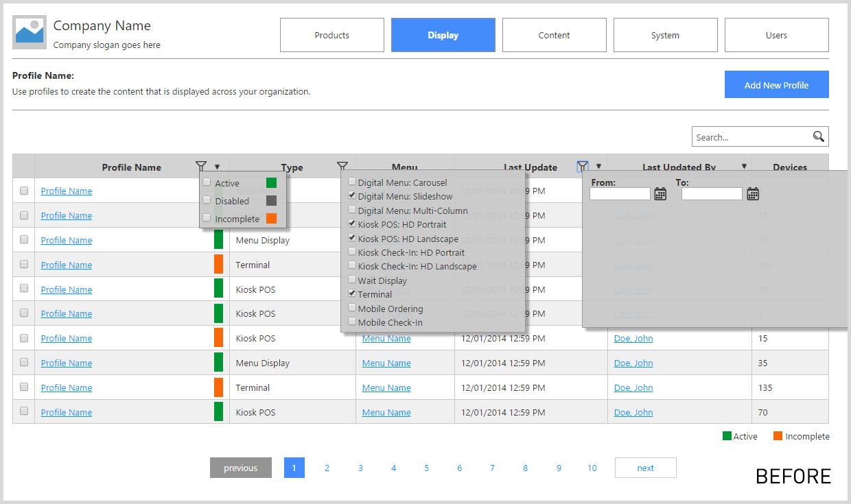Click the Add New Profile button
Screen dimensions: 851x504
coord(776,84)
